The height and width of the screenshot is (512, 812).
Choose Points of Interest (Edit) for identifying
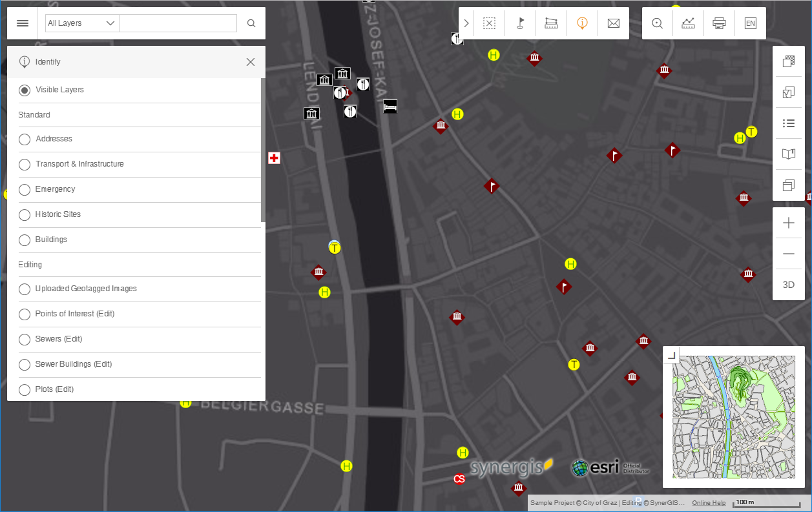click(24, 314)
